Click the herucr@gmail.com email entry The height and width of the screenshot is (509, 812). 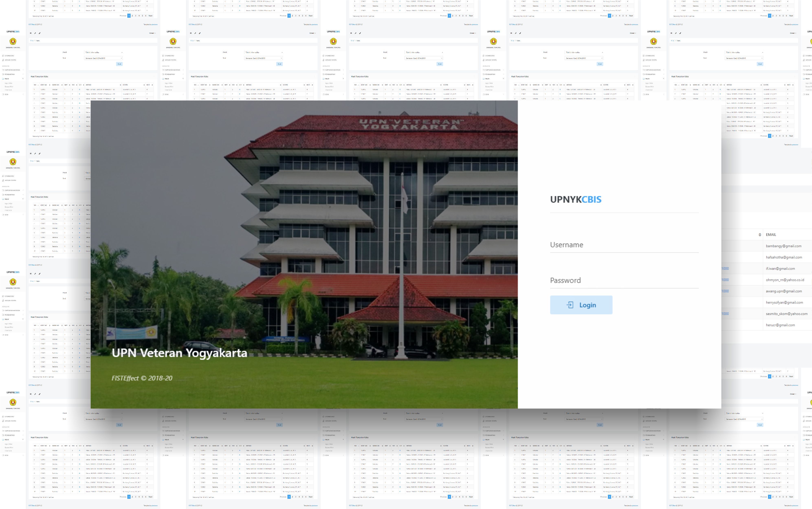[780, 325]
